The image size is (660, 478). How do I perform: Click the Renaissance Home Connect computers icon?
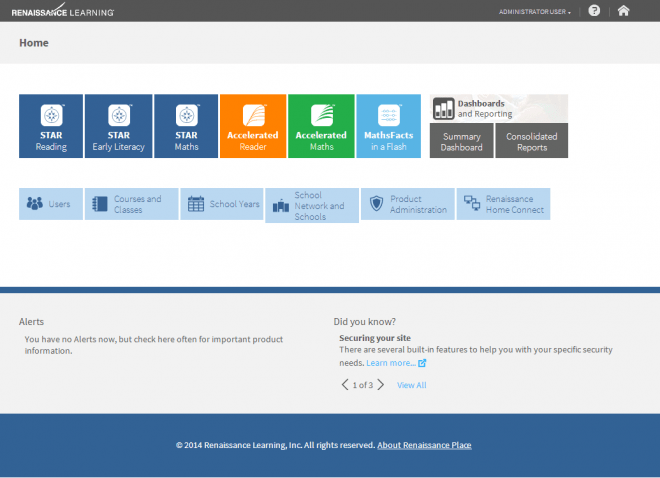pyautogui.click(x=472, y=203)
